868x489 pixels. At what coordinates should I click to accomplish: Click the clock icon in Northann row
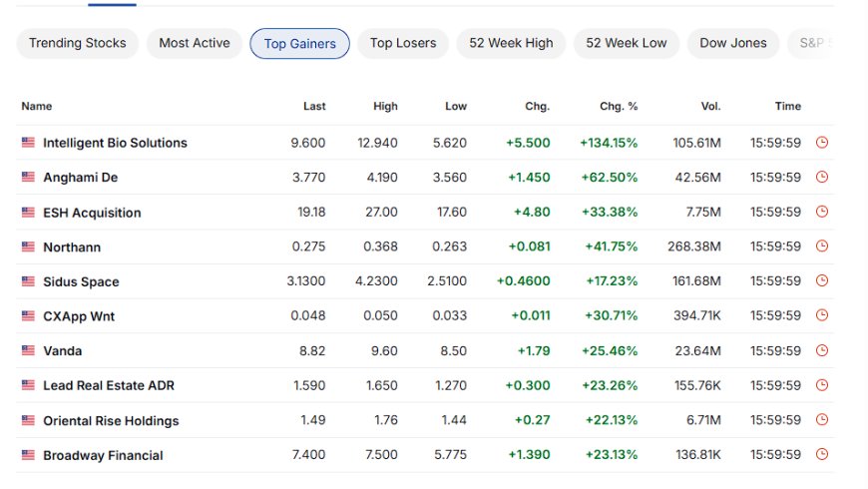[822, 245]
